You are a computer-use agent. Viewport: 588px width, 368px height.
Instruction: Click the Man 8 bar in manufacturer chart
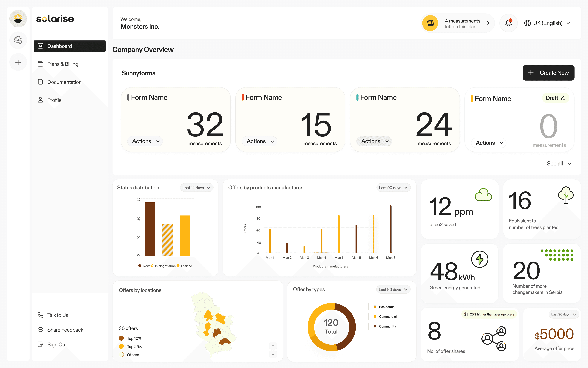pyautogui.click(x=391, y=229)
